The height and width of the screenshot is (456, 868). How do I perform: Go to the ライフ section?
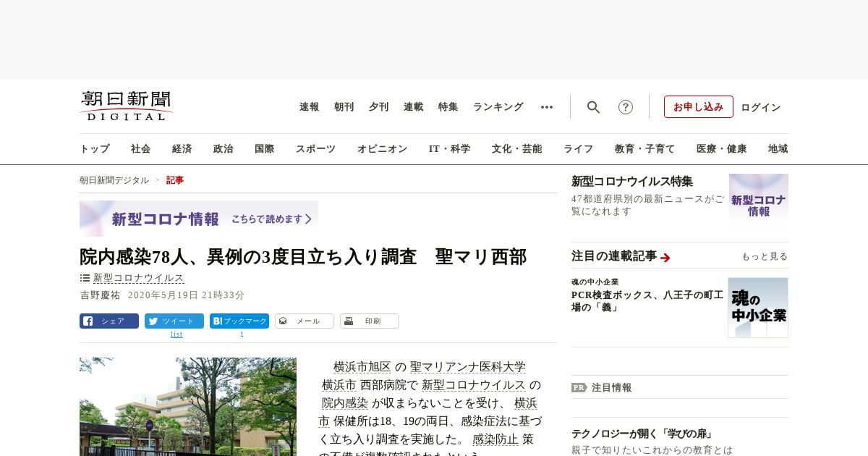[579, 149]
